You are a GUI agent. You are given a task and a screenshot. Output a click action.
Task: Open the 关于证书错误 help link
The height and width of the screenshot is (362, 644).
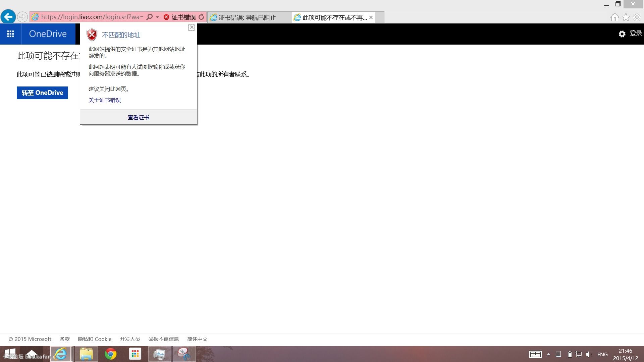105,100
